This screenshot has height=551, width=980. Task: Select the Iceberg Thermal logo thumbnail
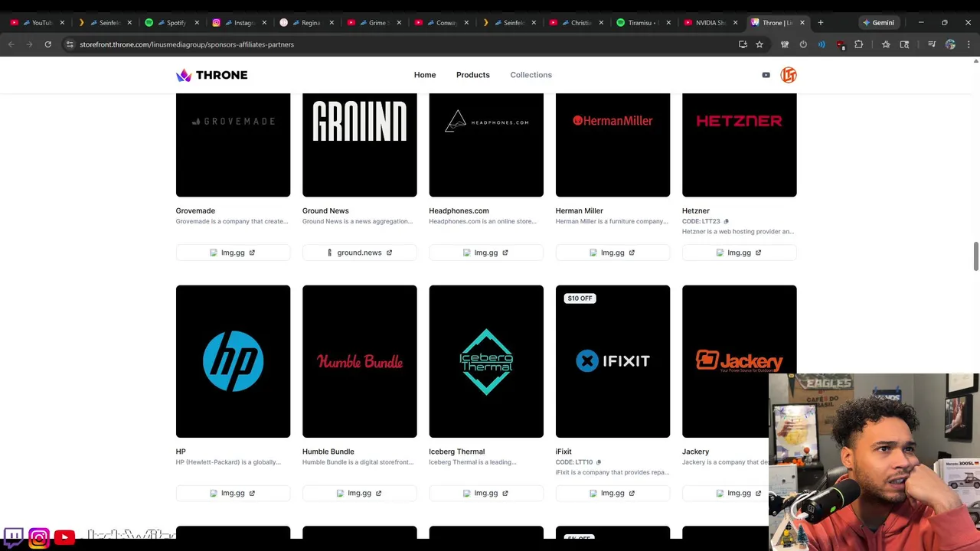pos(486,361)
